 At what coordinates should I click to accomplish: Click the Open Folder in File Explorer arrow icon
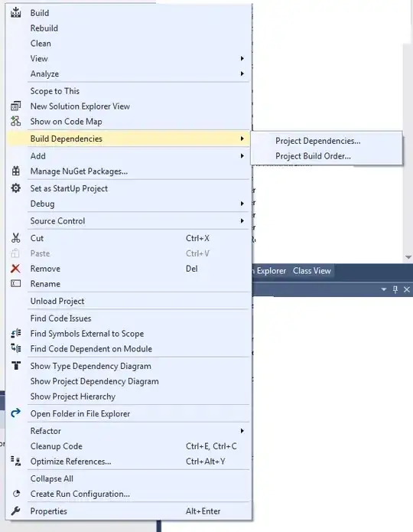point(15,413)
